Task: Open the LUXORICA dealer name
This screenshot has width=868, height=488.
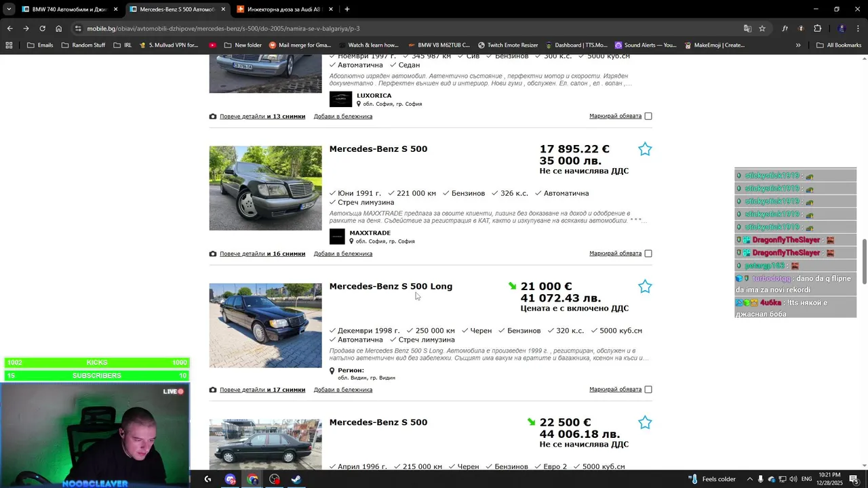Action: 374,96
